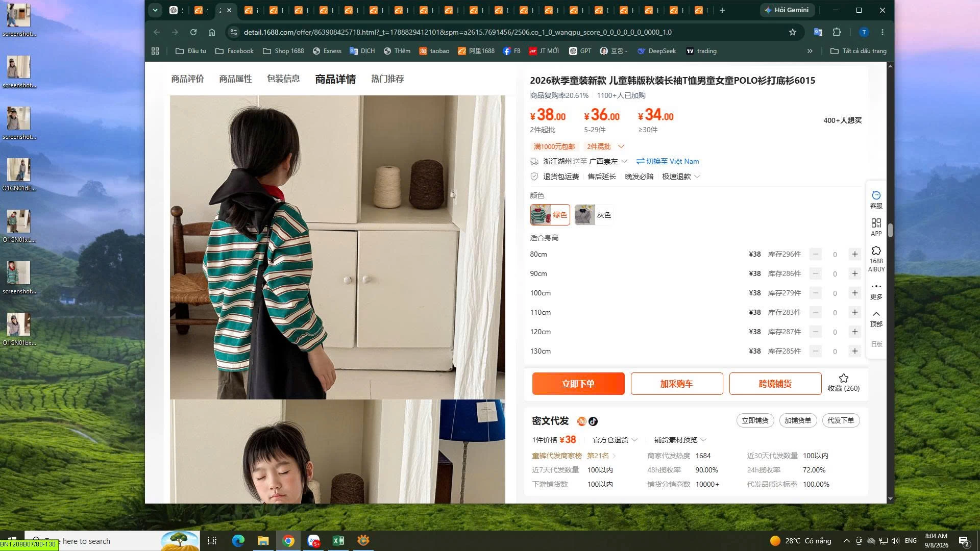The height and width of the screenshot is (551, 980).
Task: Increase quantity for 100cm size
Action: 855,293
